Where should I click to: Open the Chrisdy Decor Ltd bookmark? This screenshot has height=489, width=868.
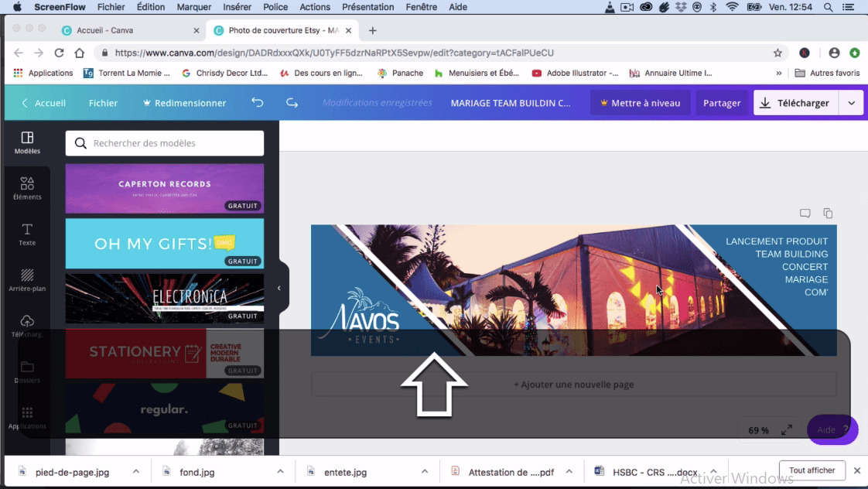click(x=225, y=73)
